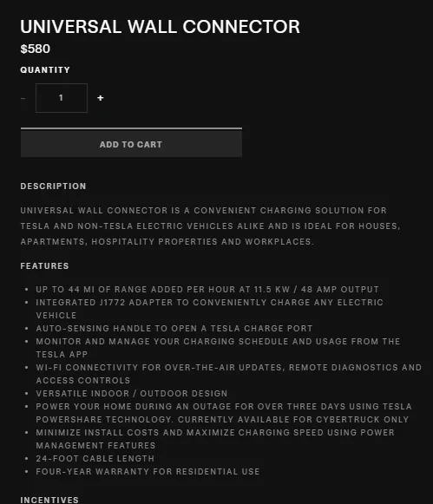Click the versatile indoor / outdoor design line
Screen dimensions: 433x504
point(132,394)
